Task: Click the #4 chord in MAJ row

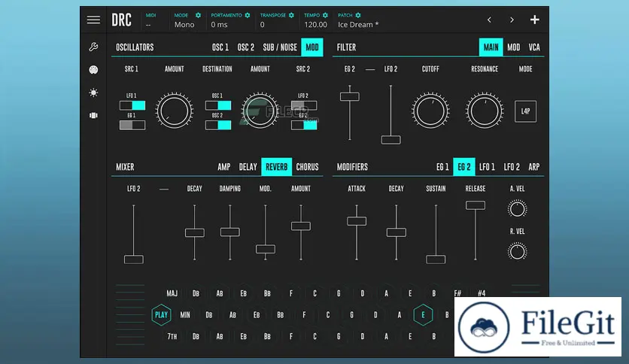Action: click(482, 293)
